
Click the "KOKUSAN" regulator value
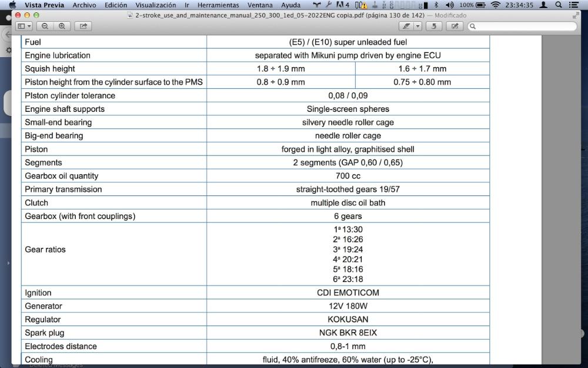348,319
